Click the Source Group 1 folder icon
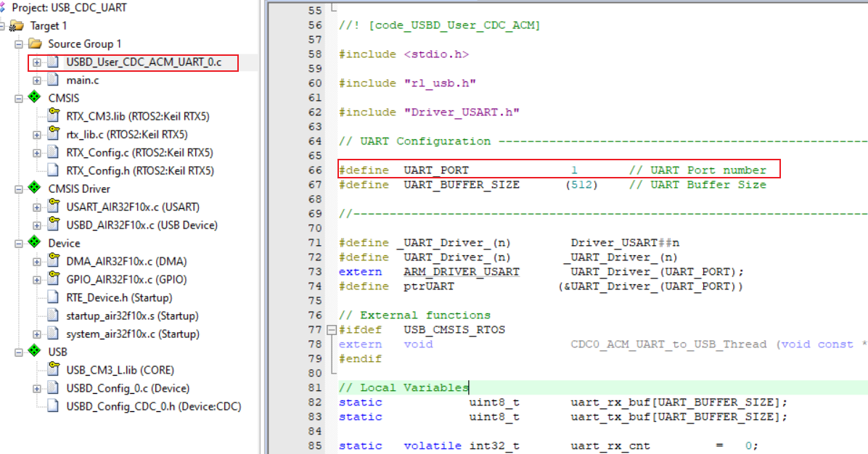 [x=35, y=44]
